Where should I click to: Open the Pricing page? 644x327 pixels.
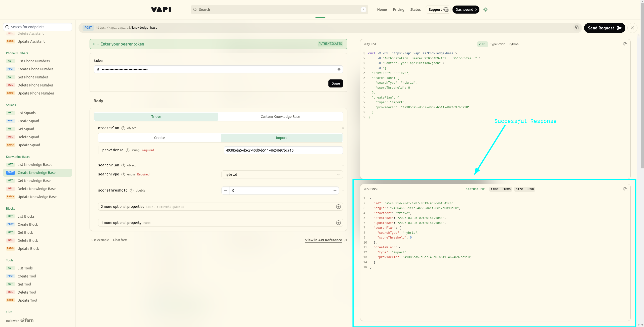(398, 10)
